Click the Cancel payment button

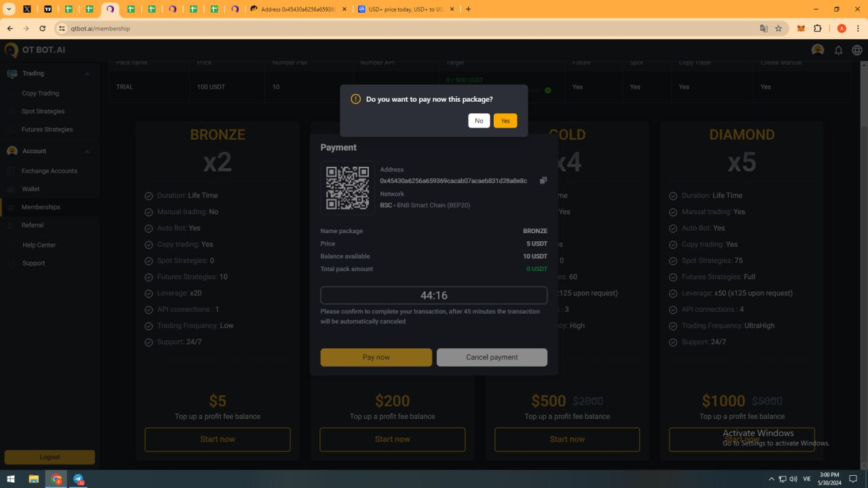point(492,357)
